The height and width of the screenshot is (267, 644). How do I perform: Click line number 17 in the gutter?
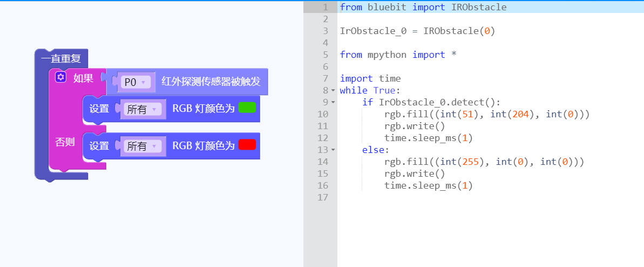coord(322,197)
